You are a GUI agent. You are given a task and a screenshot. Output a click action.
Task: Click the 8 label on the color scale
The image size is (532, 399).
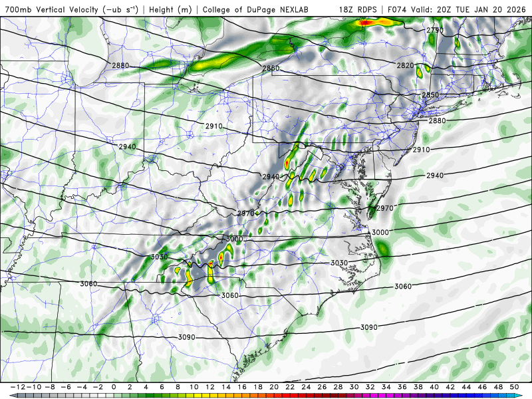(x=178, y=387)
